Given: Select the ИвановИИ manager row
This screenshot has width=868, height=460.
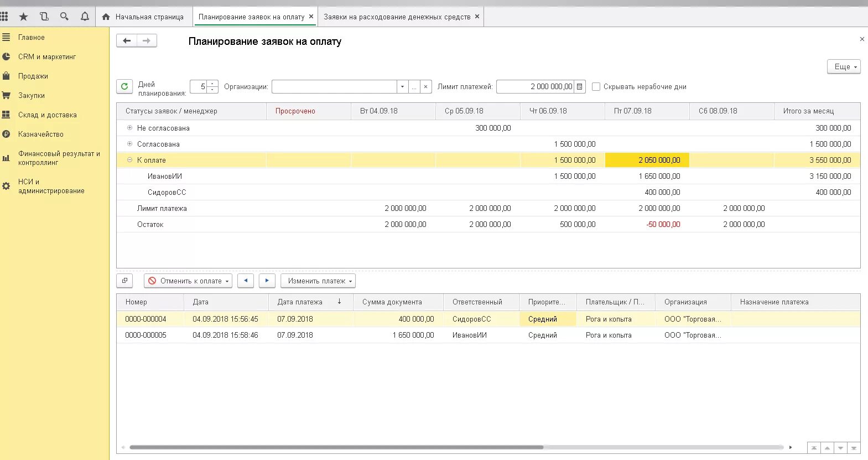Looking at the screenshot, I should (x=488, y=176).
